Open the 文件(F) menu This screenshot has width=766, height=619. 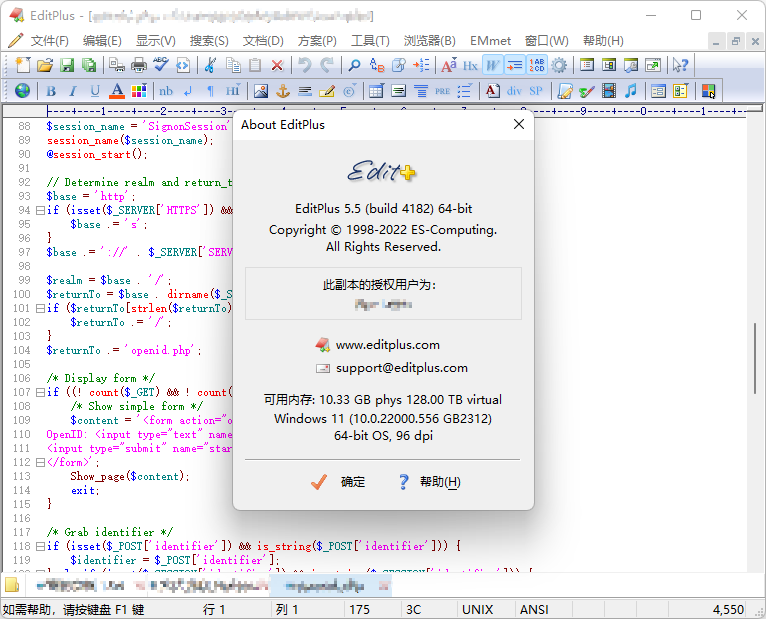coord(49,41)
